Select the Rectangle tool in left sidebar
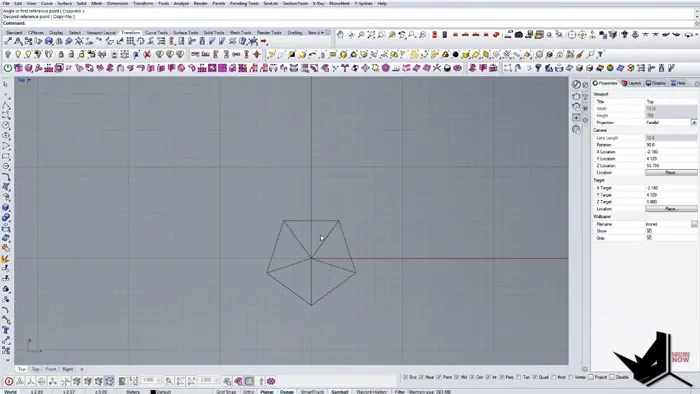Image resolution: width=700 pixels, height=394 pixels. [6, 156]
